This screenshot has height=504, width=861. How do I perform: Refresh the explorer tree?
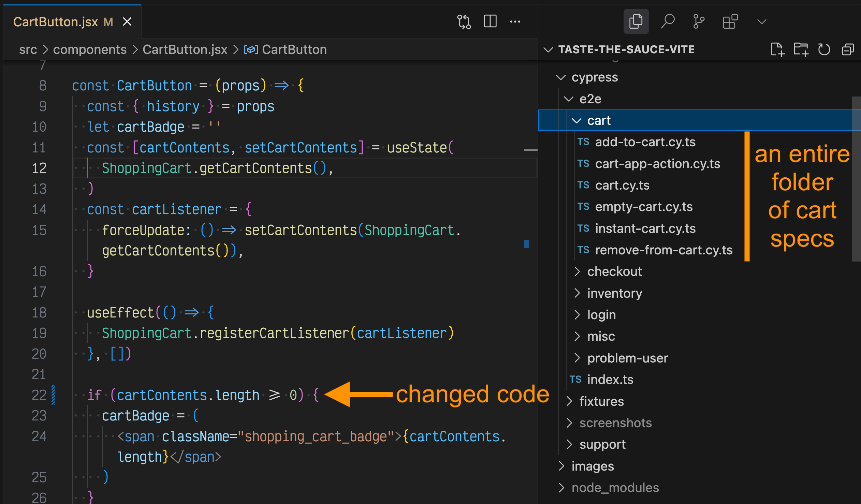pyautogui.click(x=824, y=49)
